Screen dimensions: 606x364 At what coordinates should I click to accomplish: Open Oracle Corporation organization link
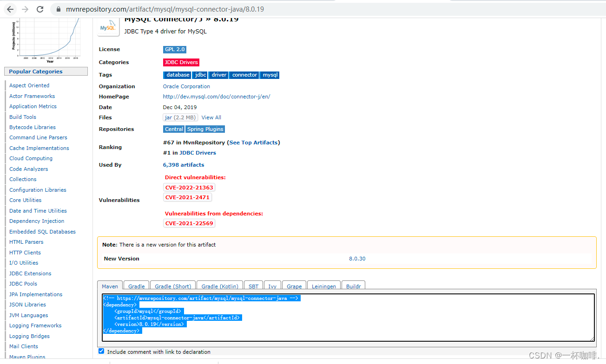pyautogui.click(x=186, y=86)
